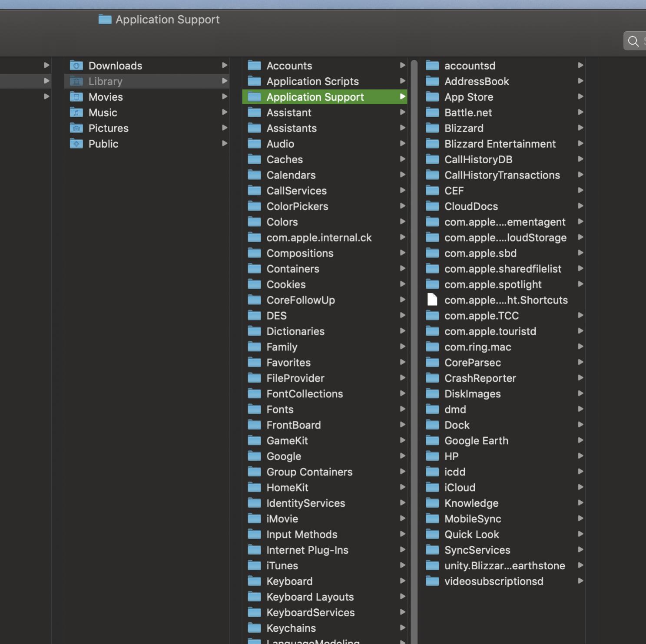Image resolution: width=646 pixels, height=644 pixels.
Task: Click the Pictures folder icon
Action: tap(76, 128)
